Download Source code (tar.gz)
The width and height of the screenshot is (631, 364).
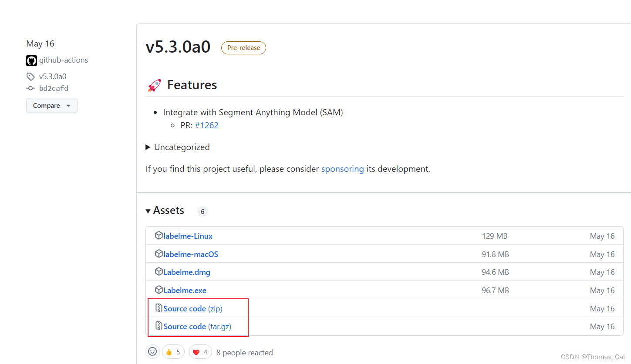(197, 327)
